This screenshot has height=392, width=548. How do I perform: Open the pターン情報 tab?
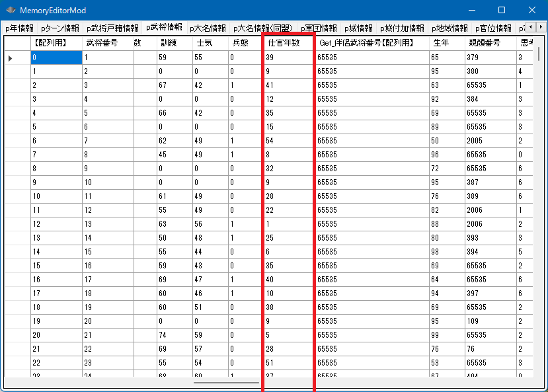(59, 28)
